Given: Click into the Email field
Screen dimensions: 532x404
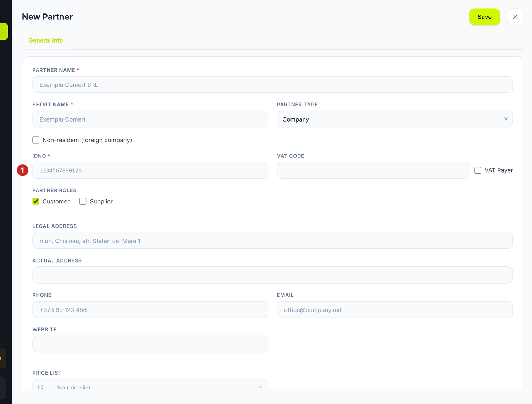Looking at the screenshot, I should [x=395, y=310].
